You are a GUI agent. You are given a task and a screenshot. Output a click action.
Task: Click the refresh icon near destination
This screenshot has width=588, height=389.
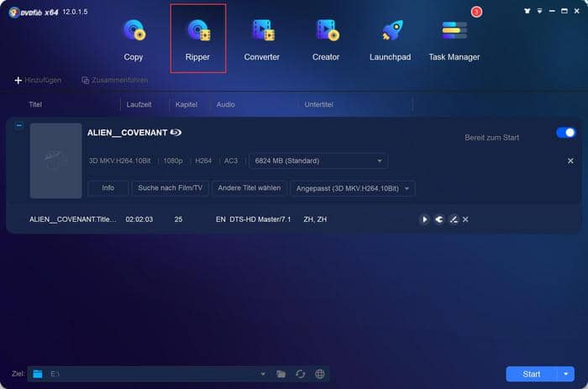point(301,374)
